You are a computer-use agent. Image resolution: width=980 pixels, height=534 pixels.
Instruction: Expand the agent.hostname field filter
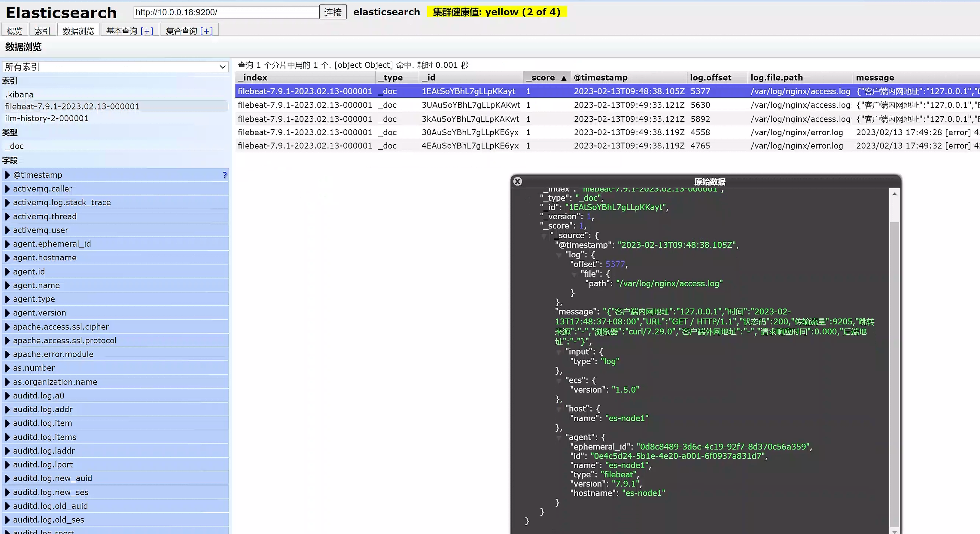pyautogui.click(x=7, y=258)
